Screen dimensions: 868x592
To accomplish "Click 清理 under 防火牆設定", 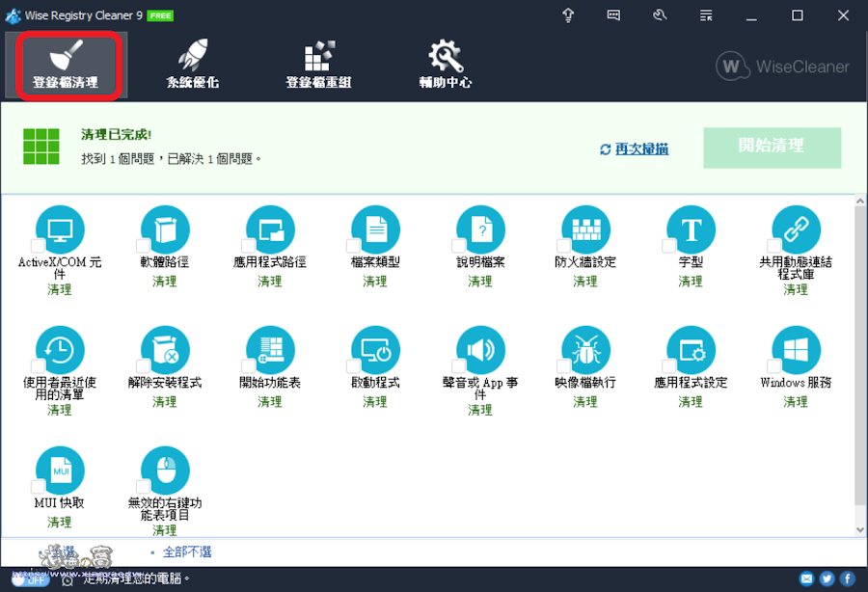I will (x=585, y=282).
